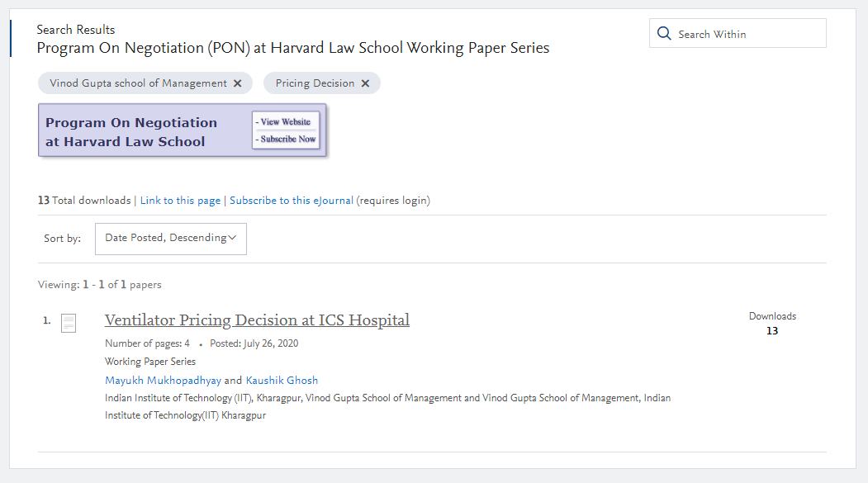The image size is (868, 483).
Task: Remove the Pricing Decision filter chip
Action: coord(365,83)
